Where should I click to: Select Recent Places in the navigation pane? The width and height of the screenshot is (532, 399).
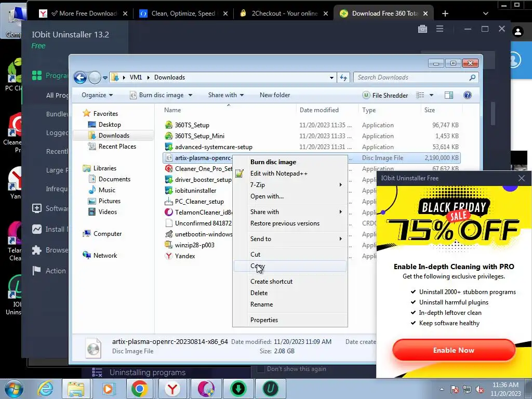tap(117, 146)
